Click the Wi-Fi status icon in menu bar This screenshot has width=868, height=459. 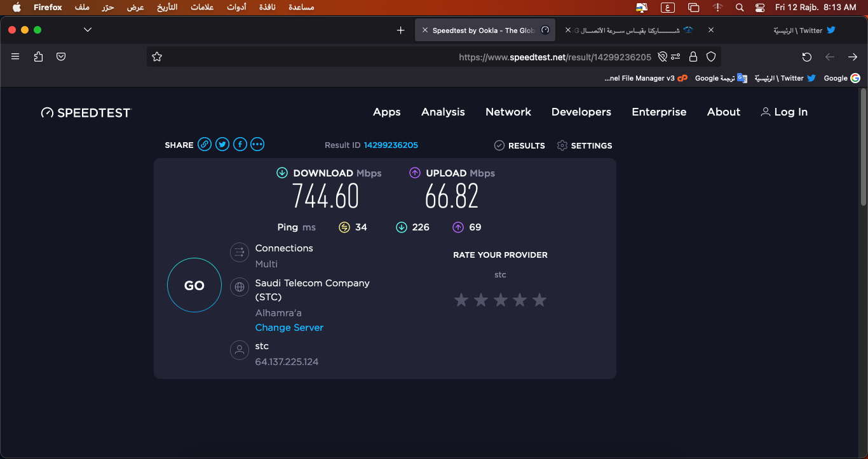click(717, 8)
